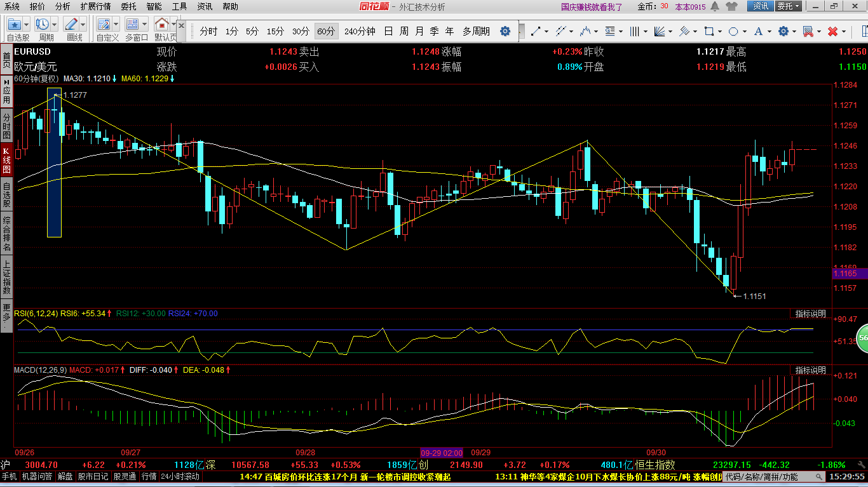Click the notification bell icon

click(715, 6)
